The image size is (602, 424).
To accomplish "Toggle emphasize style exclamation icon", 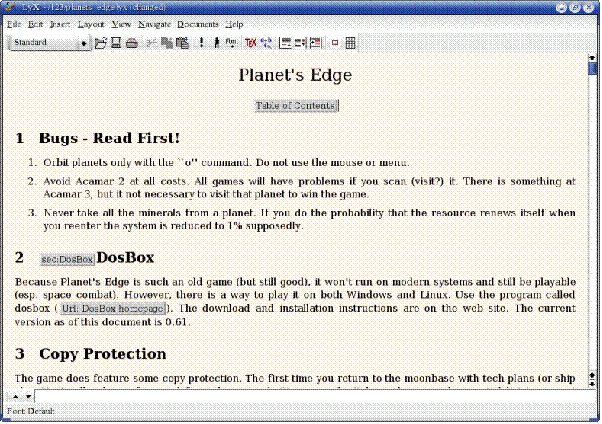I will click(201, 43).
